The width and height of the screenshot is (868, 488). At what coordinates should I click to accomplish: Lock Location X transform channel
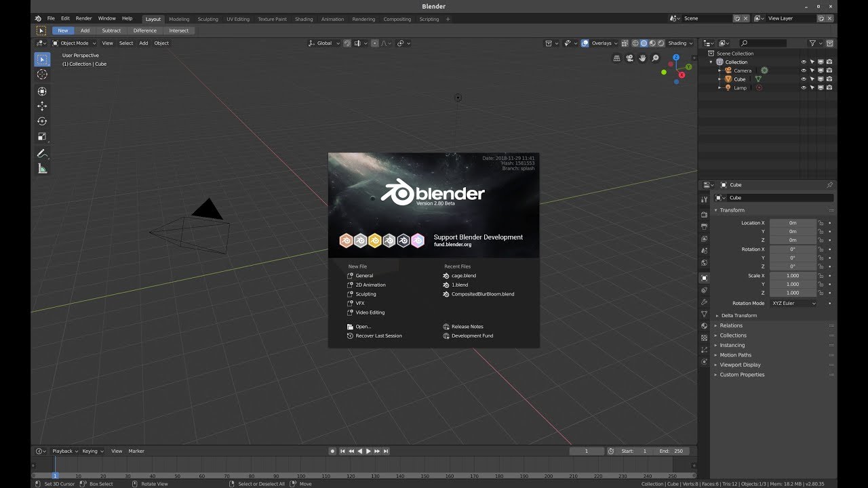click(x=821, y=222)
